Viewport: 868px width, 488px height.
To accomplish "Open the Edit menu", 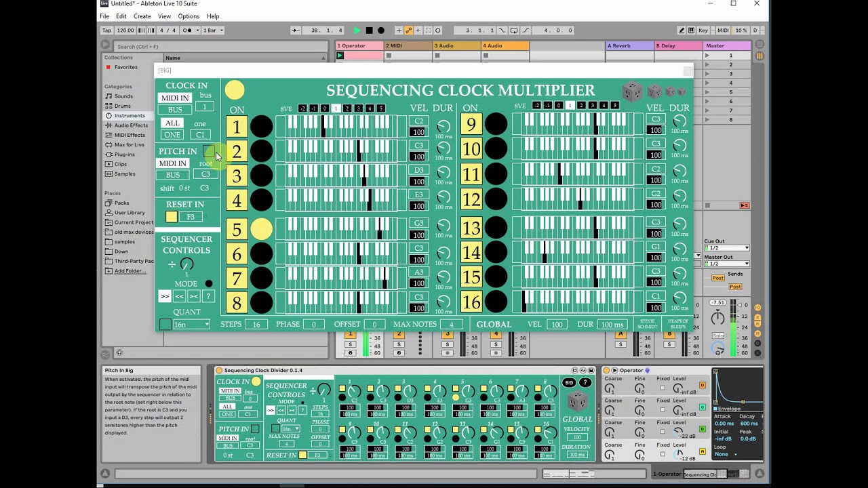I will [121, 16].
